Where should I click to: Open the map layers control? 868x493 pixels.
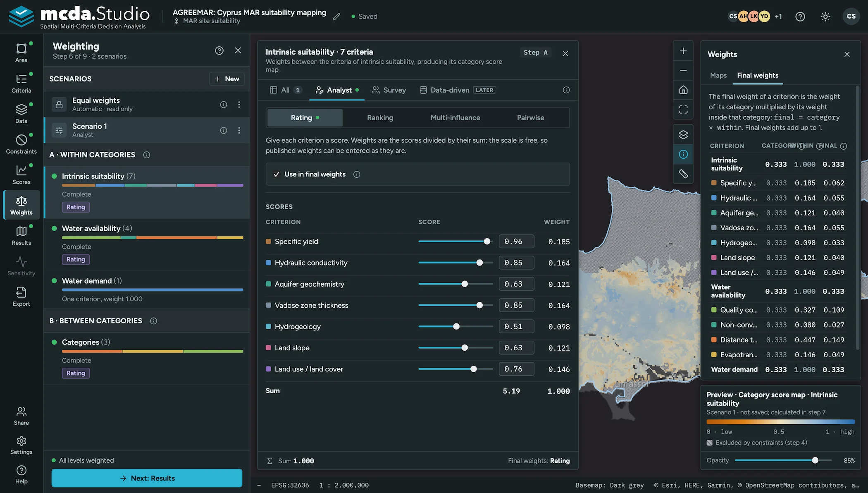click(x=683, y=135)
